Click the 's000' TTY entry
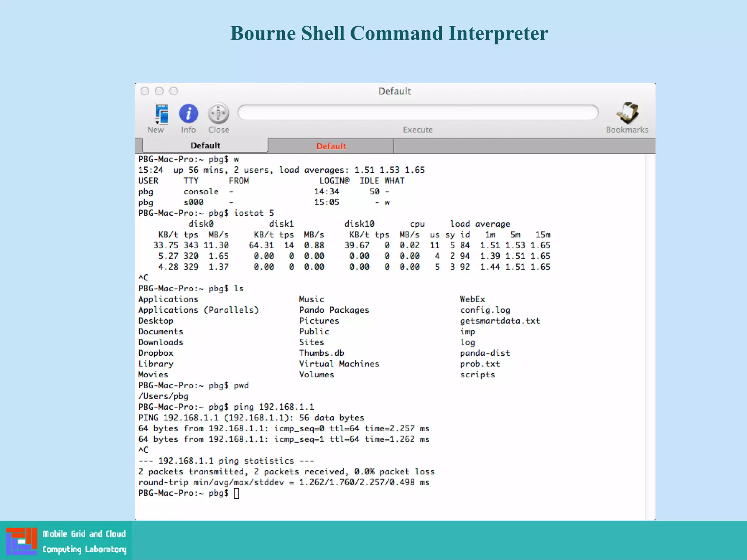The image size is (747, 560). (193, 202)
